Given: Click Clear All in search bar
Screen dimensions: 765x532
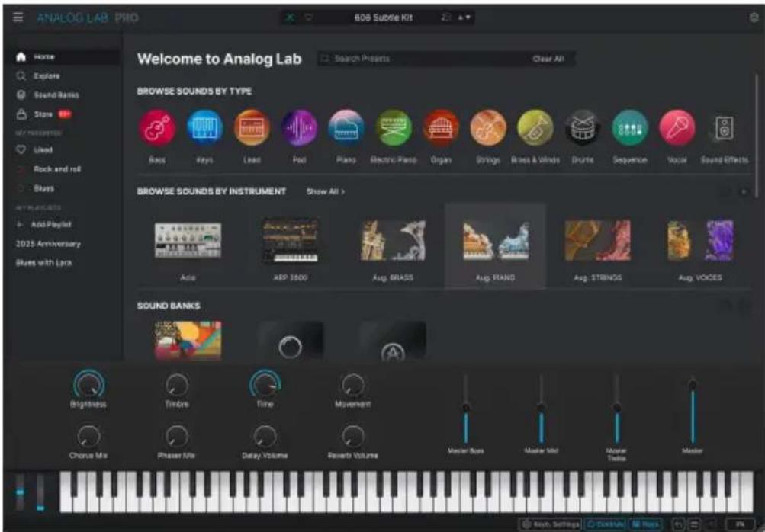Looking at the screenshot, I should pyautogui.click(x=548, y=59).
